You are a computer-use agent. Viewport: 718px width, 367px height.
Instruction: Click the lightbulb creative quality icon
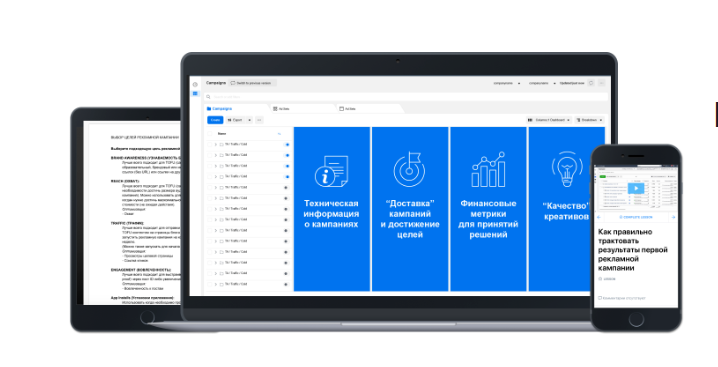pyautogui.click(x=567, y=169)
